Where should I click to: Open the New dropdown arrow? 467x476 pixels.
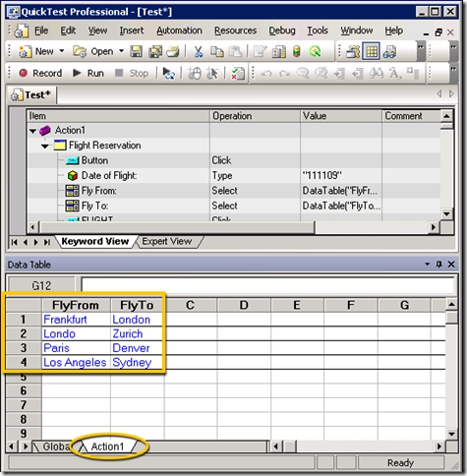point(62,51)
